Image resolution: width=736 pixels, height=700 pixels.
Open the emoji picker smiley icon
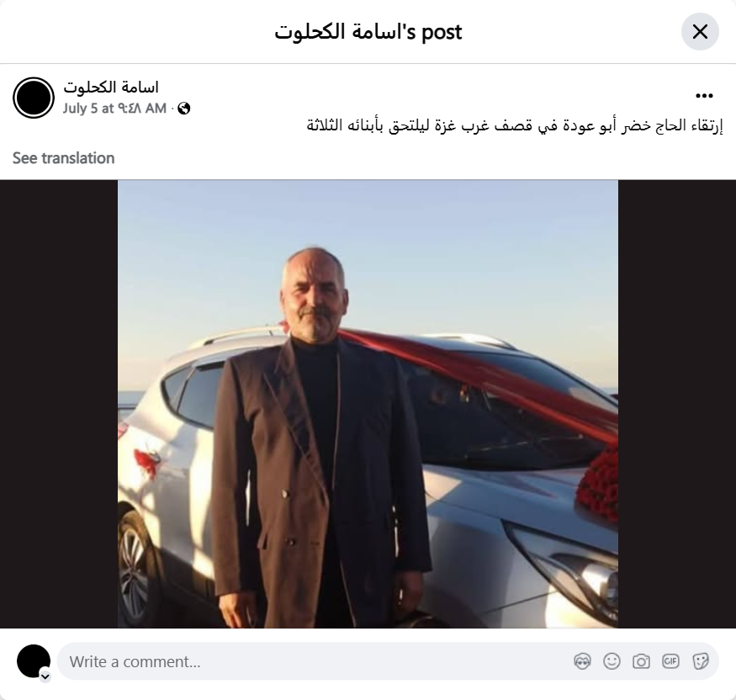(612, 661)
